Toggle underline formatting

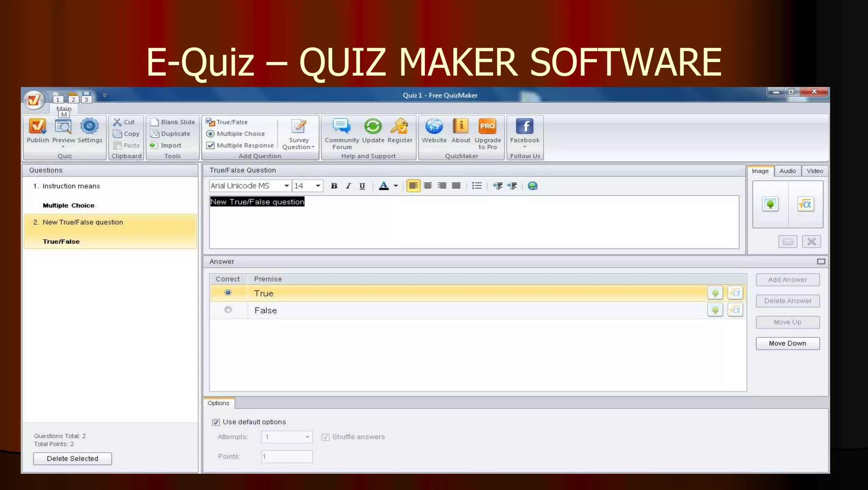[362, 186]
